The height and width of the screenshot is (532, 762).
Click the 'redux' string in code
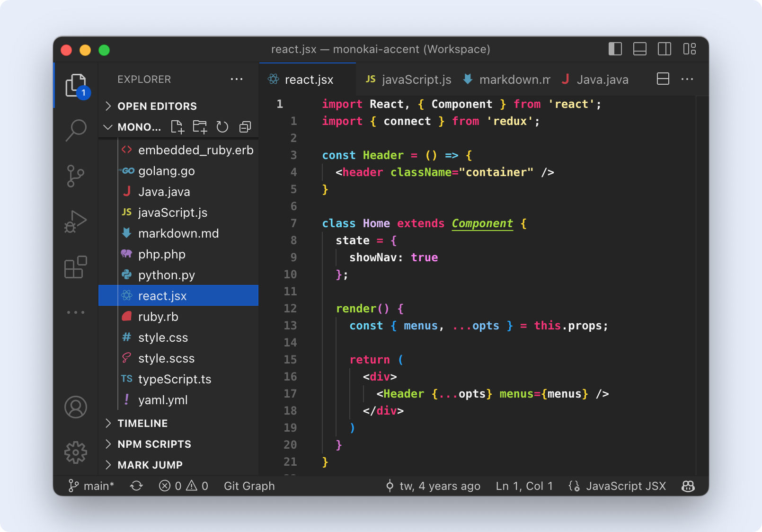510,121
